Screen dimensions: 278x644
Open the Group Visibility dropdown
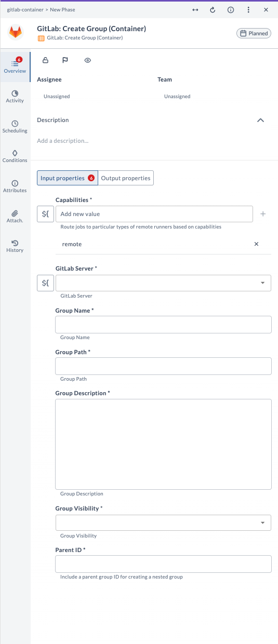pos(163,522)
